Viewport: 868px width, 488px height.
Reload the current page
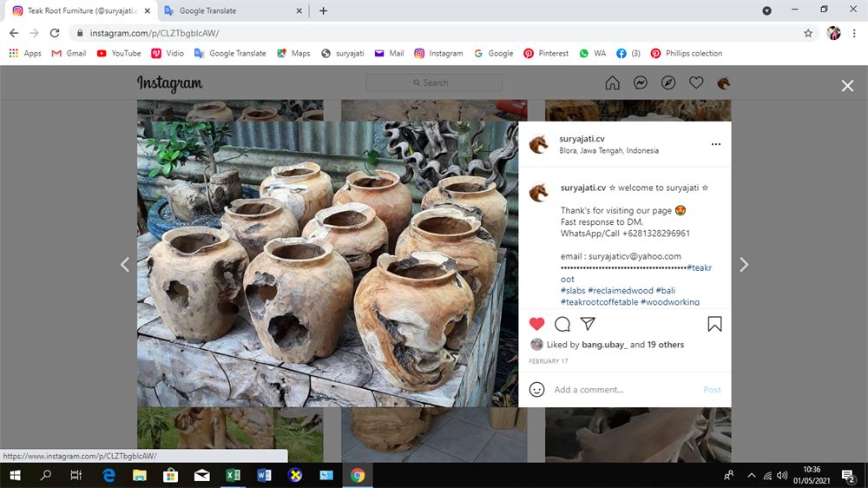(54, 33)
